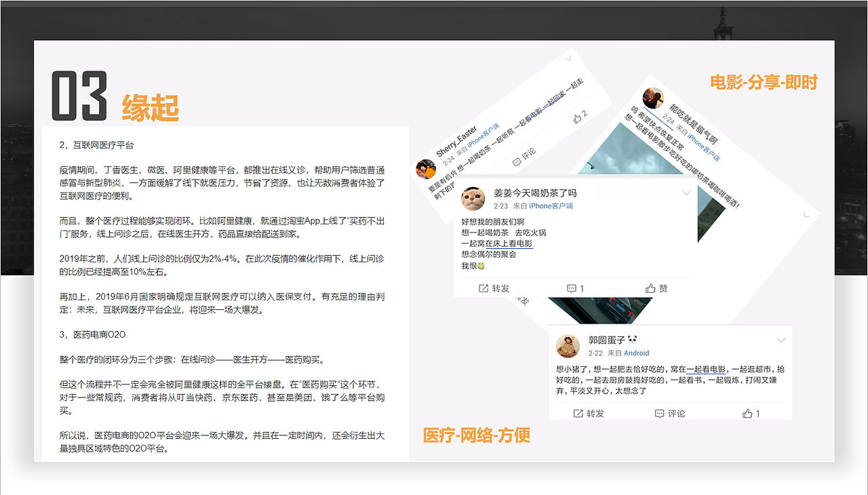Click 郭圆蛋子's profile avatar
Viewport: 868px width, 495px height.
(568, 346)
